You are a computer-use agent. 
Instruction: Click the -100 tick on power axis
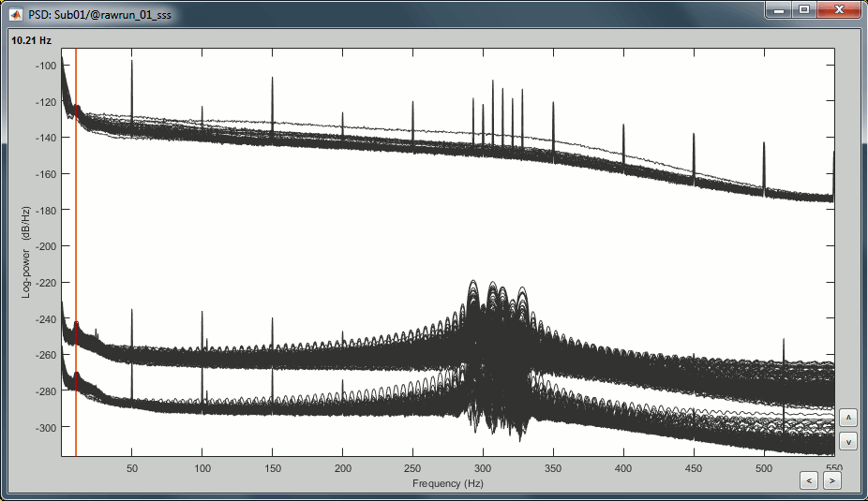point(44,65)
